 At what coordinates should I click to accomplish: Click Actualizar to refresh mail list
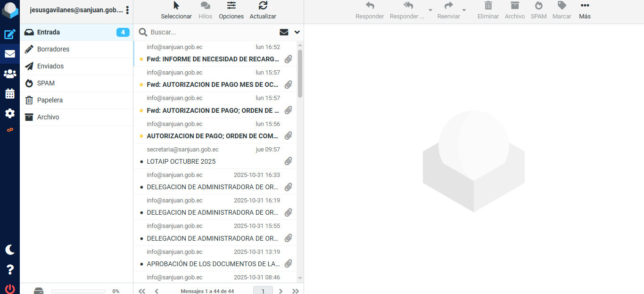(x=263, y=10)
